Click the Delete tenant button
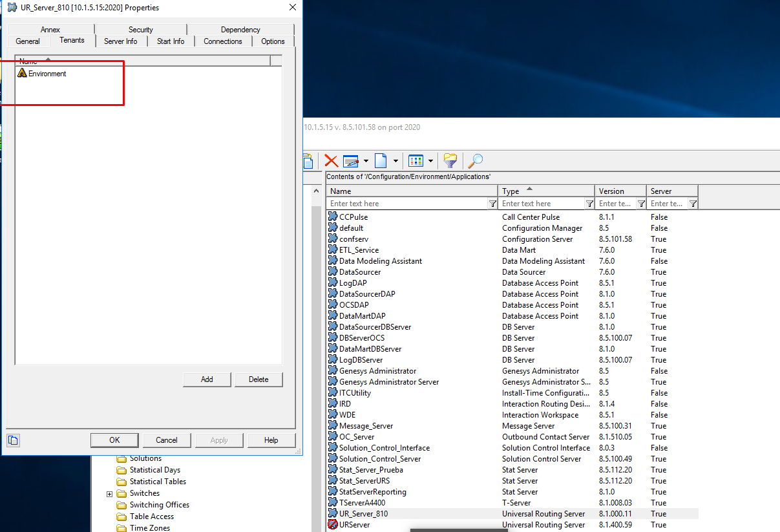The width and height of the screenshot is (780, 532). coord(258,379)
